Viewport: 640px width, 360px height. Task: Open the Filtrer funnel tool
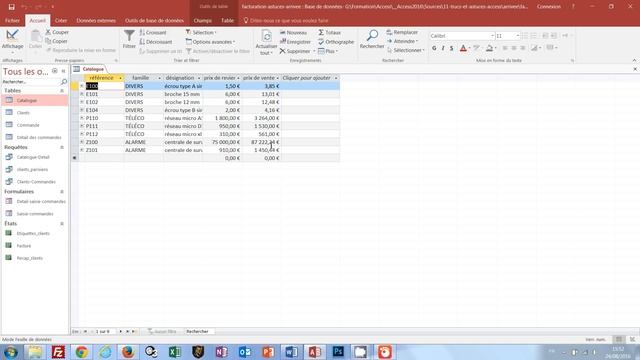point(129,37)
